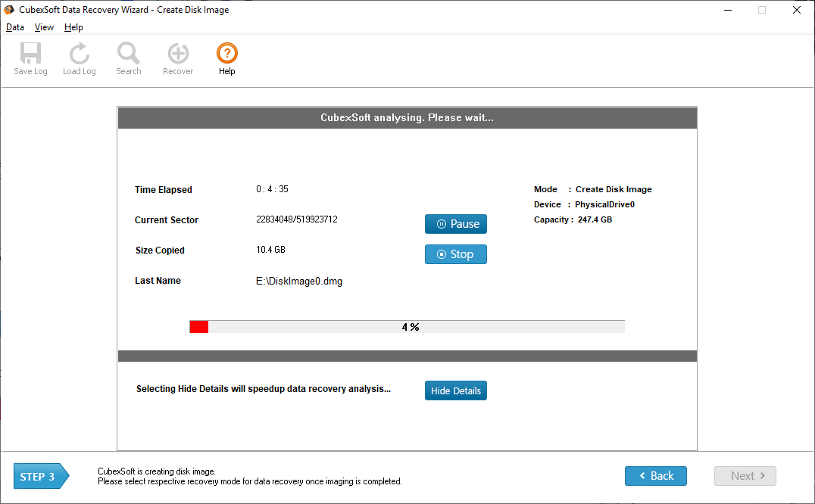
Task: Maximize the application window
Action: pyautogui.click(x=762, y=10)
